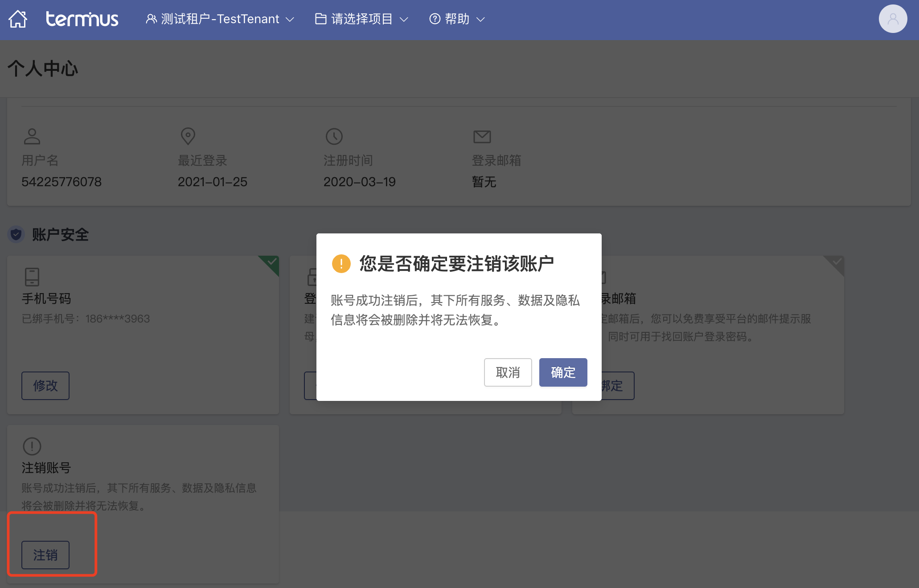Open the user avatar menu
Viewport: 919px width, 588px height.
(x=893, y=19)
